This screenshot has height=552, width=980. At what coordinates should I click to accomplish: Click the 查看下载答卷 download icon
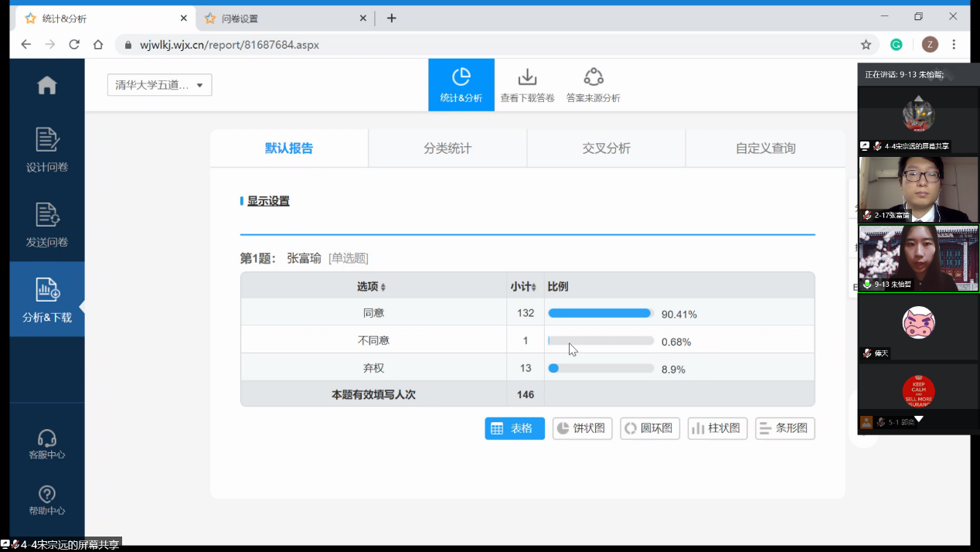[x=527, y=83]
